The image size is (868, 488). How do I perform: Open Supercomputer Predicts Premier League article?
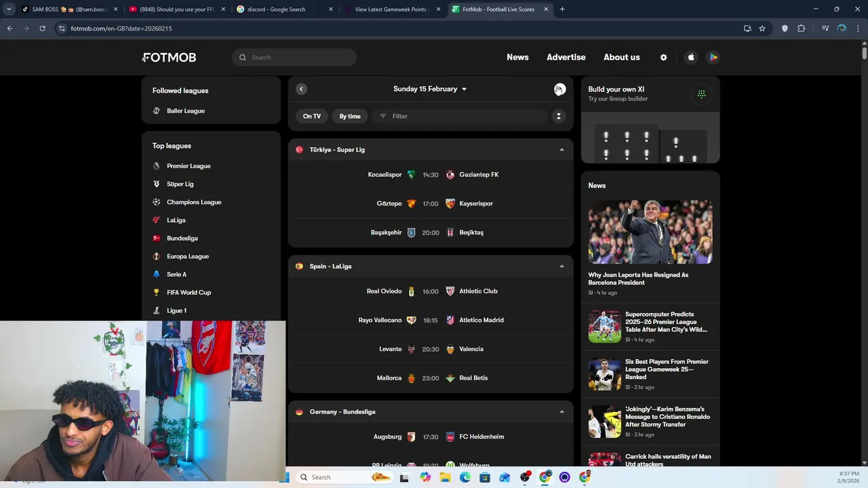pyautogui.click(x=650, y=327)
